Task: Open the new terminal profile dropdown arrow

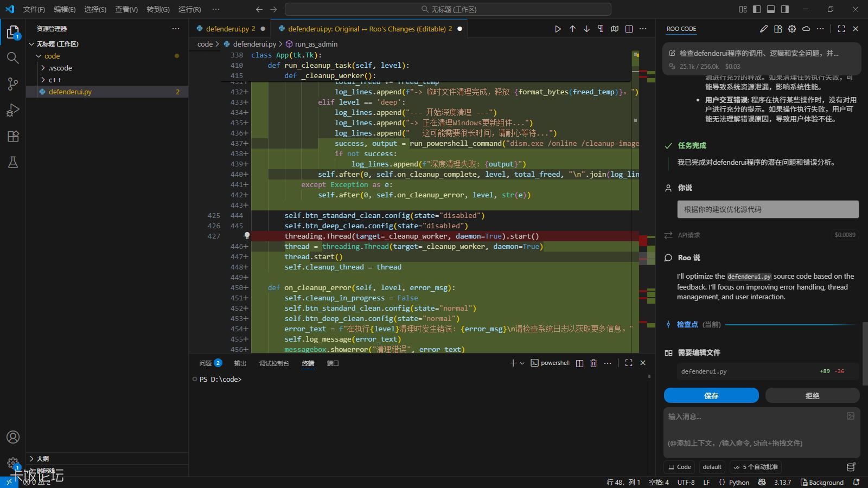Action: pos(522,363)
